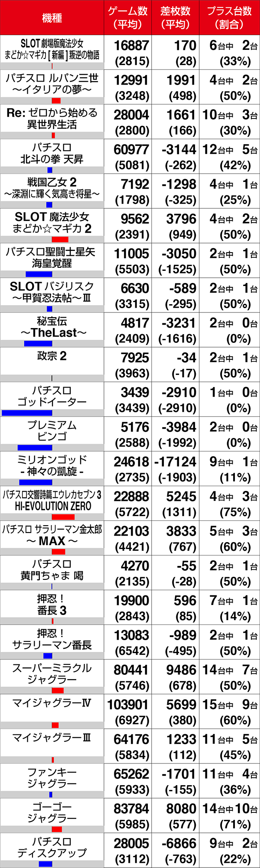260x868 pixels.
Task: Click the long blue bar under パチスロ ゴッドイーター
Action: [x=27, y=413]
